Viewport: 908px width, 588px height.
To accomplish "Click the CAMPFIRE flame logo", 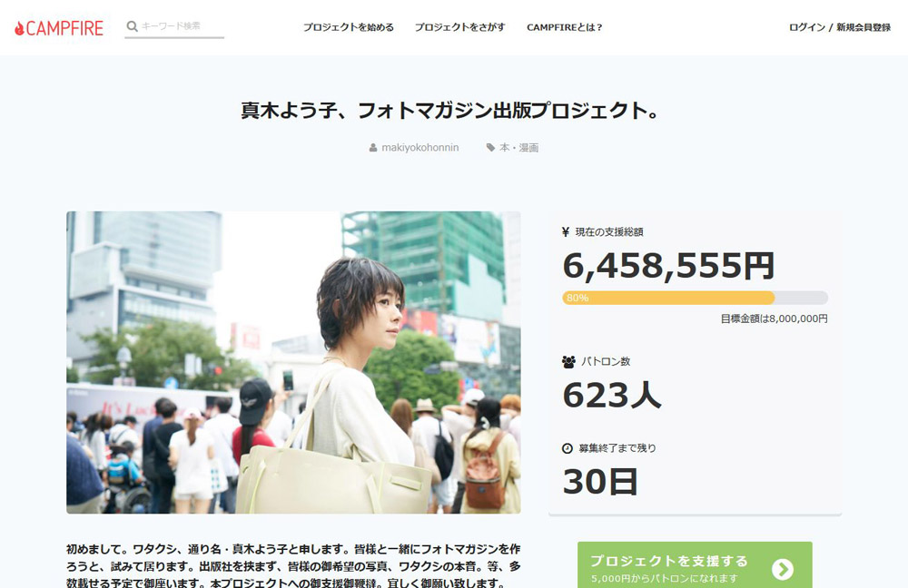I will [20, 28].
